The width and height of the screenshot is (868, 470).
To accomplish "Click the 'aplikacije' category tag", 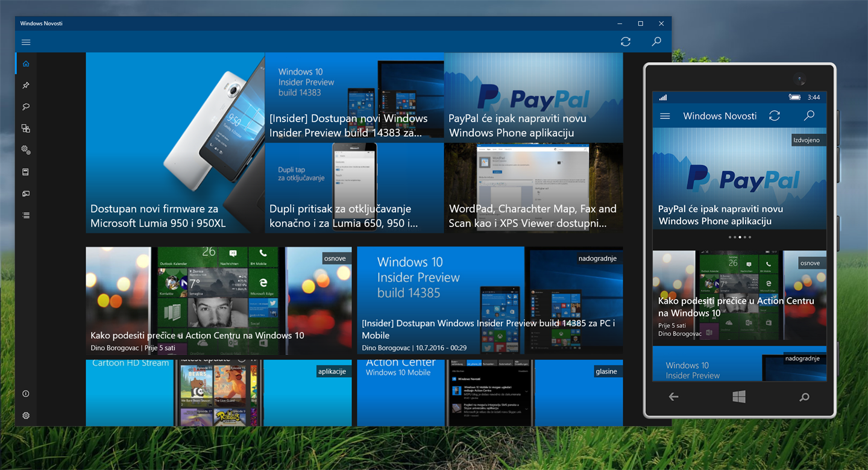I will click(x=333, y=371).
